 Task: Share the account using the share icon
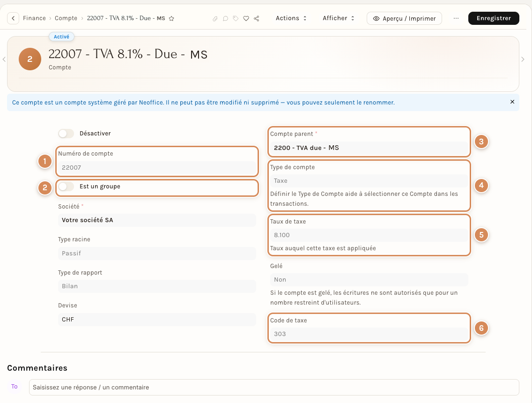coord(257,19)
